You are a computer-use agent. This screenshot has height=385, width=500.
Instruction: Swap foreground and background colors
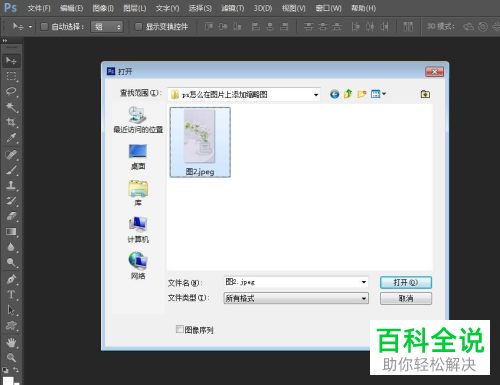(x=16, y=370)
